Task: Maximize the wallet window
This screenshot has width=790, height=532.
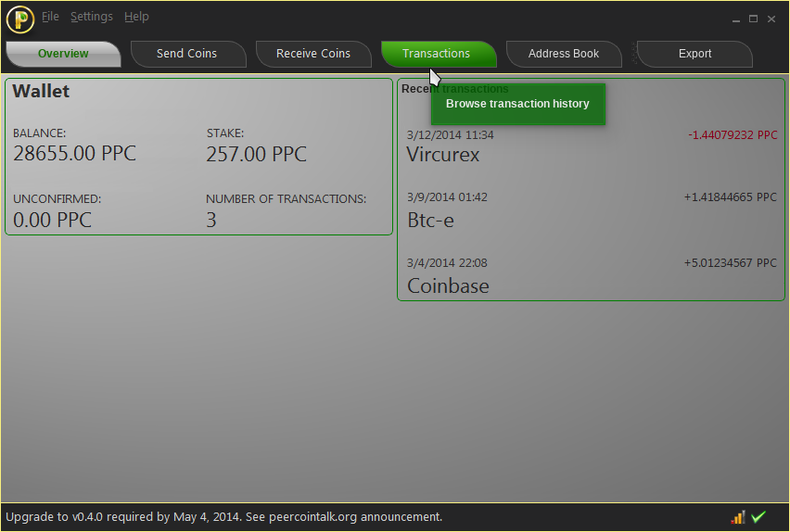Action: [x=753, y=19]
